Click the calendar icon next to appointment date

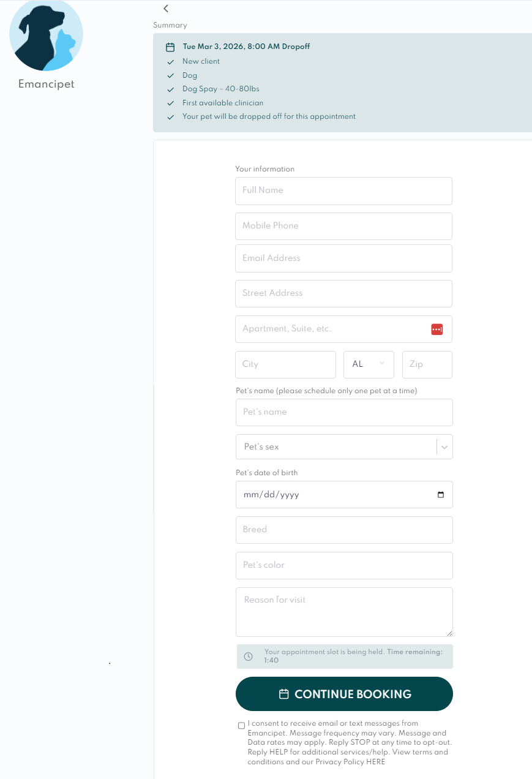[170, 47]
